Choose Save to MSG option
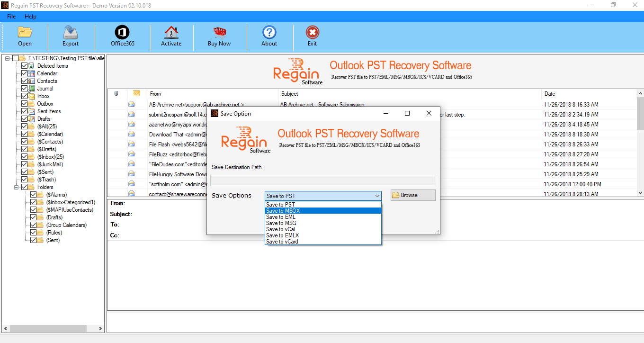This screenshot has width=644, height=343. [x=323, y=223]
